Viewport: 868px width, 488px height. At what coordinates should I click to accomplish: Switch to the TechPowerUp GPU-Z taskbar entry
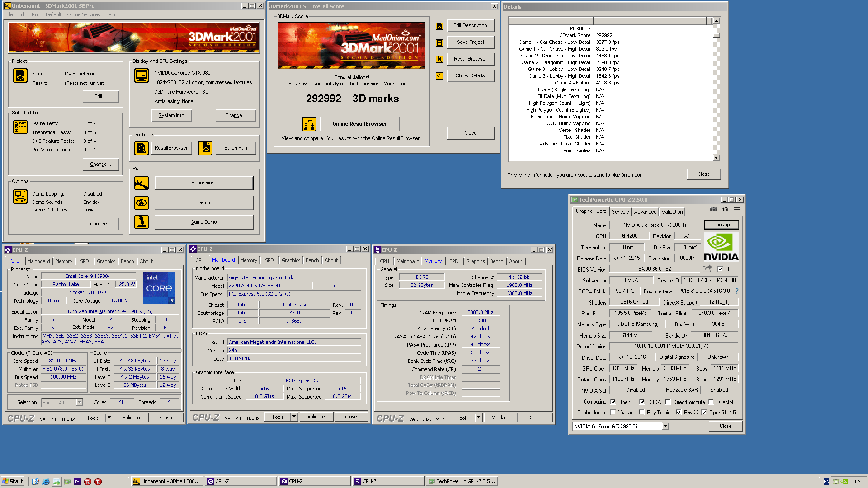pos(462,482)
